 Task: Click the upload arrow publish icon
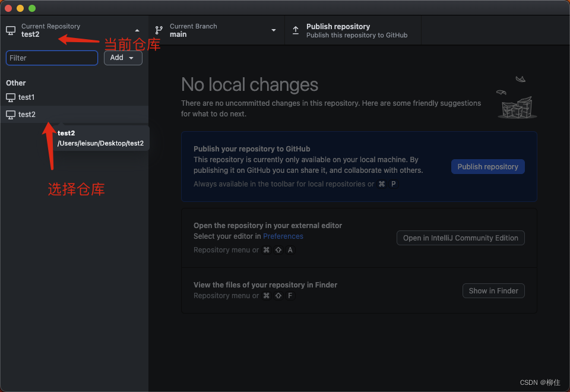pyautogui.click(x=296, y=30)
